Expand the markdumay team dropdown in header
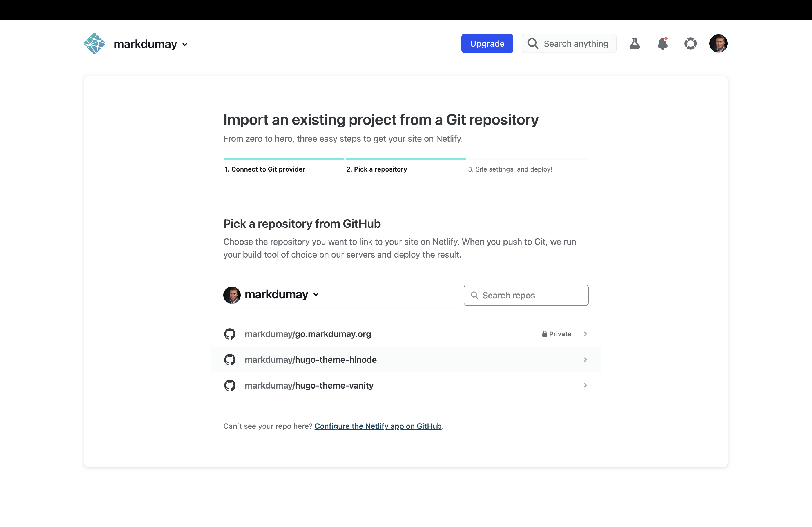This screenshot has width=812, height=527. click(x=185, y=45)
